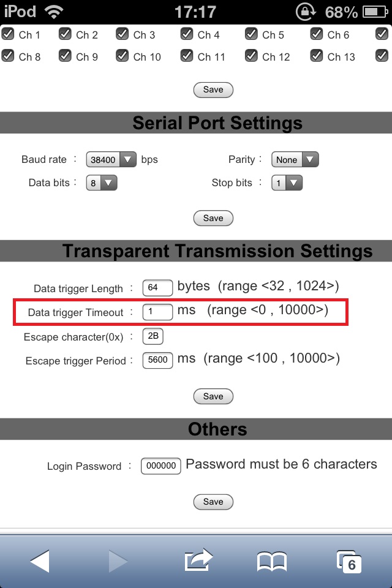Expand the Stop bits dropdown
The width and height of the screenshot is (392, 588).
pos(287,183)
